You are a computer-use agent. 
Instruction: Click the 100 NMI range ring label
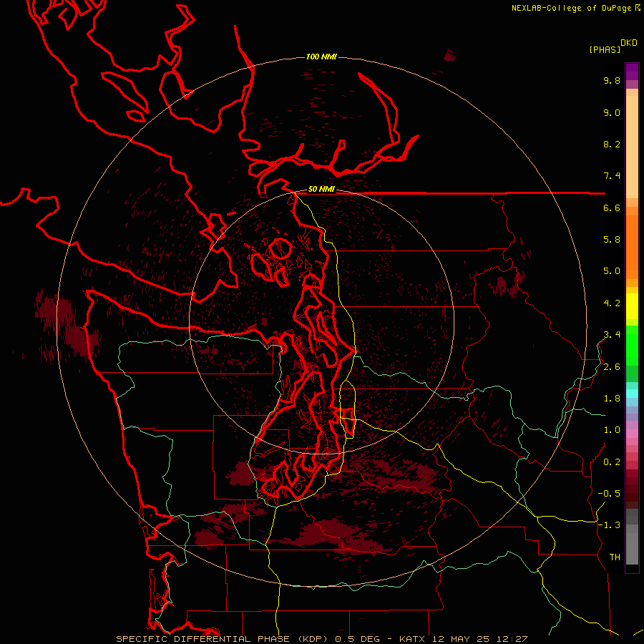321,57
